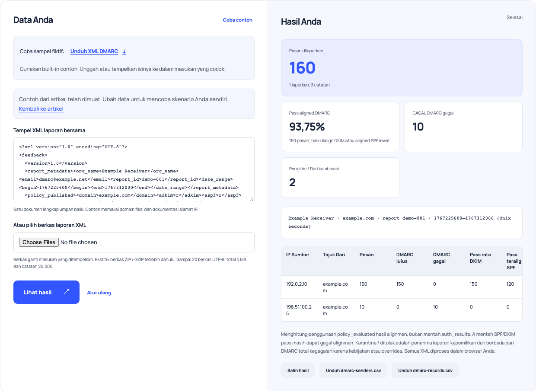Click the download arrow icon beside Unduh XML DMARC
Image resolution: width=536 pixels, height=392 pixels.
pyautogui.click(x=124, y=51)
